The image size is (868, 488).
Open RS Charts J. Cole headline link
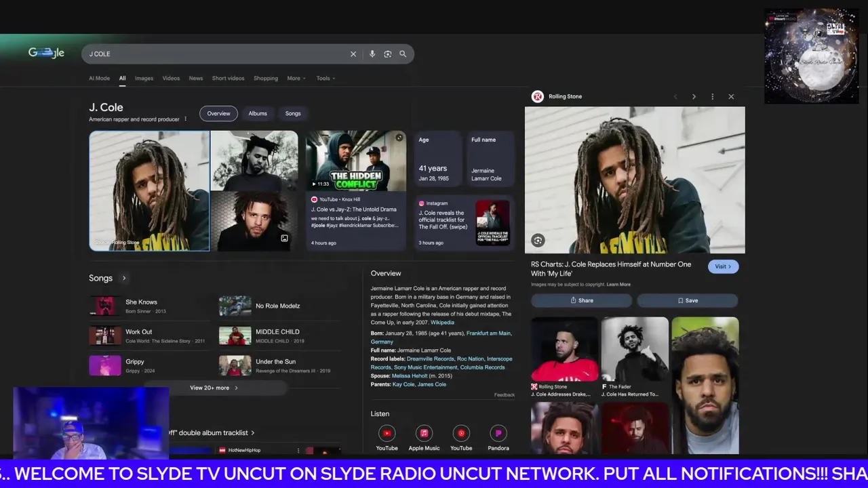point(611,269)
